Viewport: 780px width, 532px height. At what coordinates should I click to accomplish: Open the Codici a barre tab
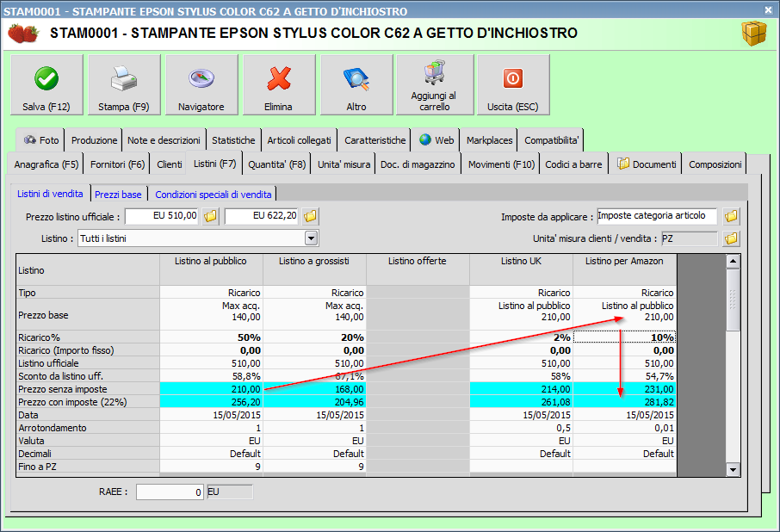pos(573,164)
